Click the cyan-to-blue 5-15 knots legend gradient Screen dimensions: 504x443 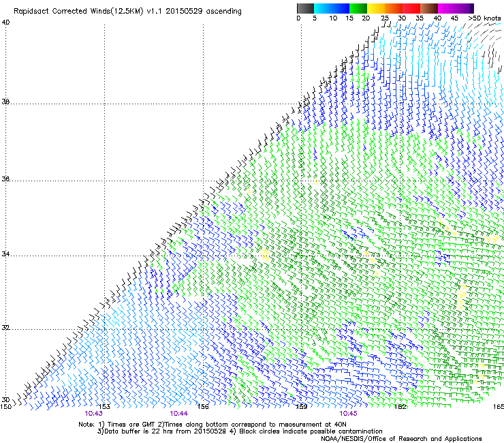pyautogui.click(x=332, y=8)
